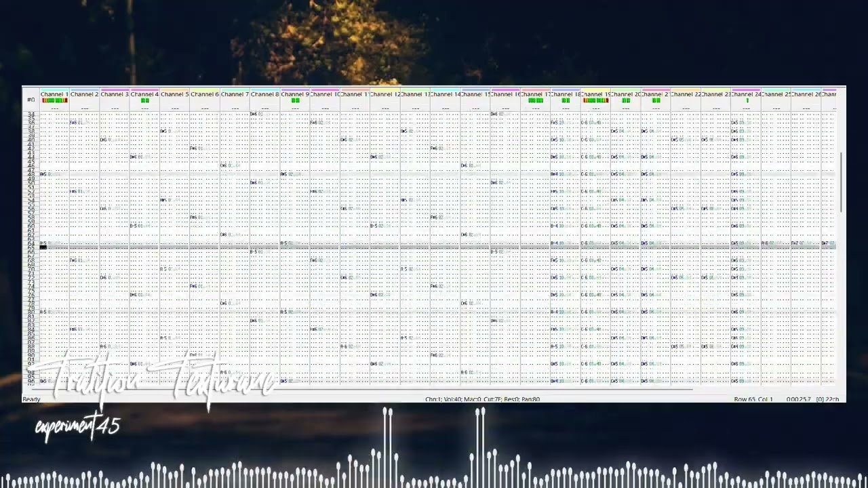Click the '[0] 22ch' status field
This screenshot has height=488, width=868.
828,399
